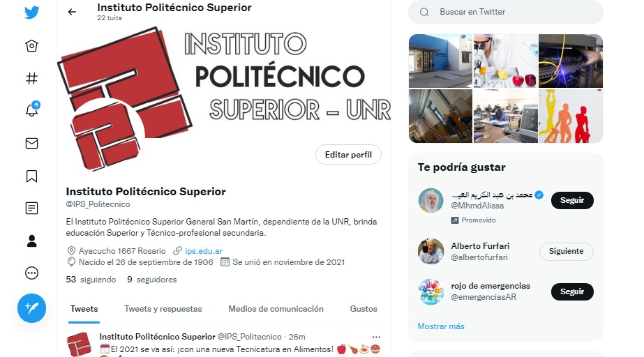
Task: Open the Bookmarks icon
Action: (31, 176)
